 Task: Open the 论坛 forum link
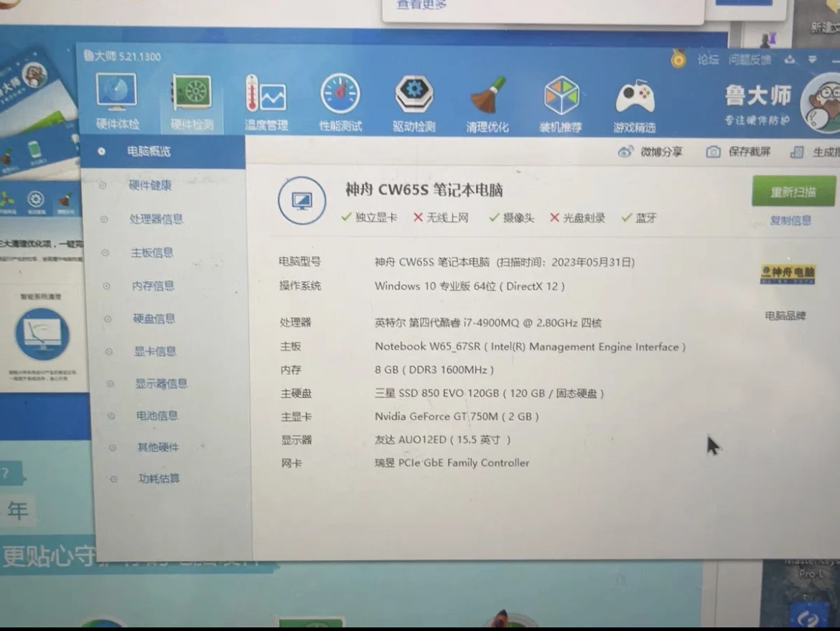[x=708, y=60]
